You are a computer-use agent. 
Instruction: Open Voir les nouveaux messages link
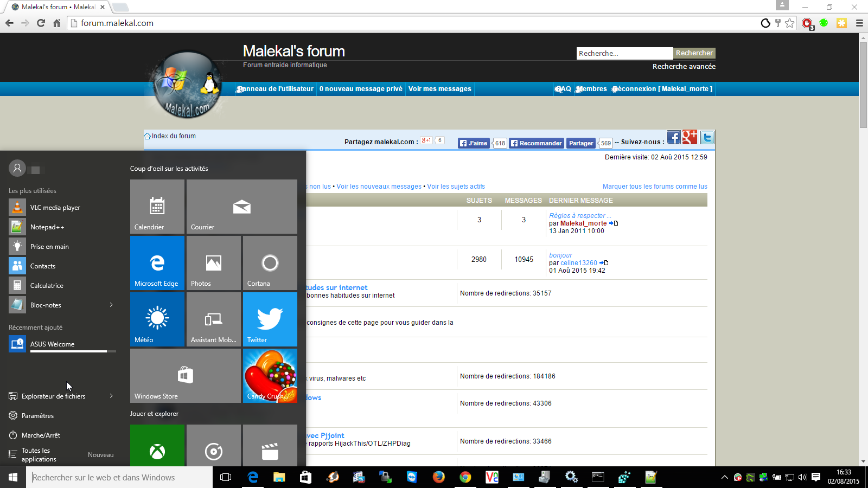click(x=379, y=187)
